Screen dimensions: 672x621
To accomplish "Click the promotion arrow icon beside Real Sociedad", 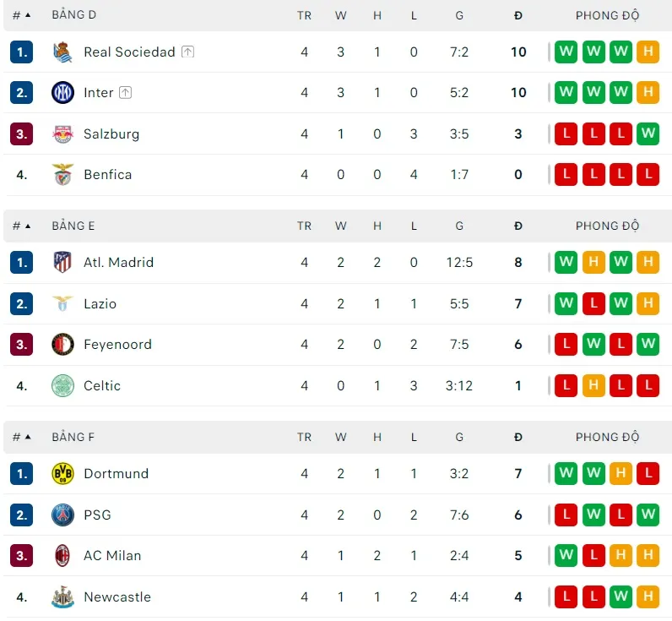I will (x=187, y=52).
